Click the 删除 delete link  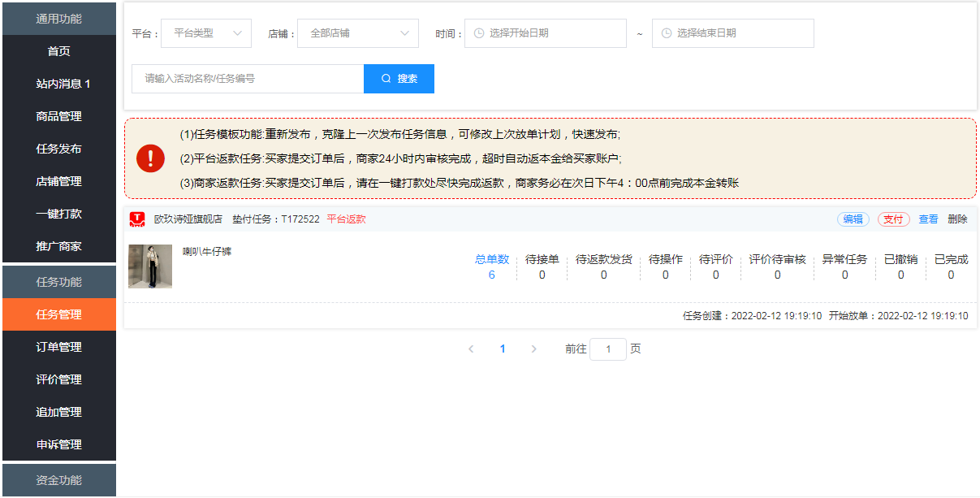point(957,219)
